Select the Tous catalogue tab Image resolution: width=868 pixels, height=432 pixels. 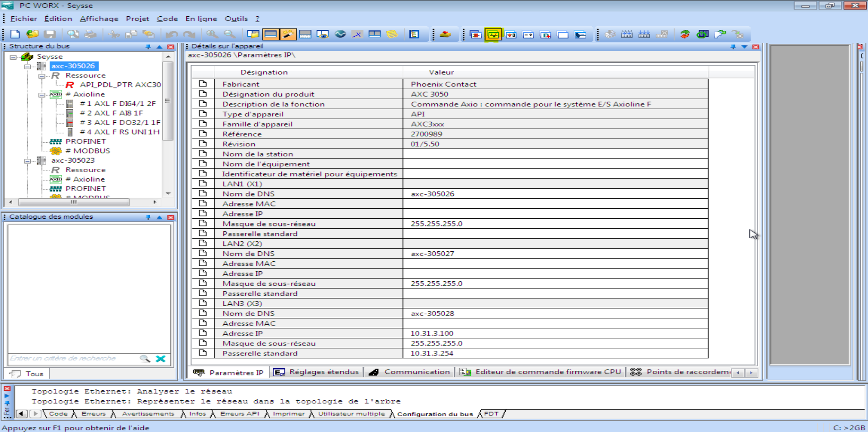[x=29, y=374]
